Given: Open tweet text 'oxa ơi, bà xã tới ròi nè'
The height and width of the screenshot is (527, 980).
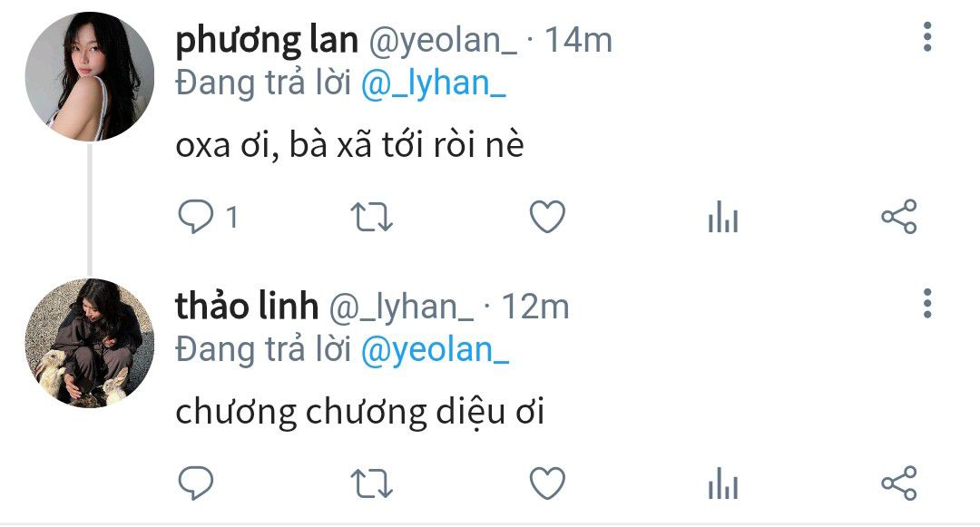Looking at the screenshot, I should pyautogui.click(x=349, y=145).
